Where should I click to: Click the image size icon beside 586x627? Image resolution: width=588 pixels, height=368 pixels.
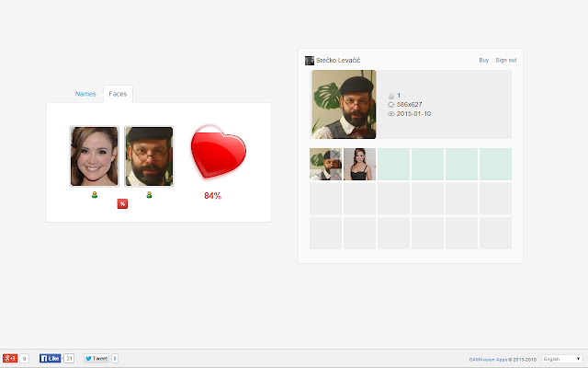click(x=391, y=105)
